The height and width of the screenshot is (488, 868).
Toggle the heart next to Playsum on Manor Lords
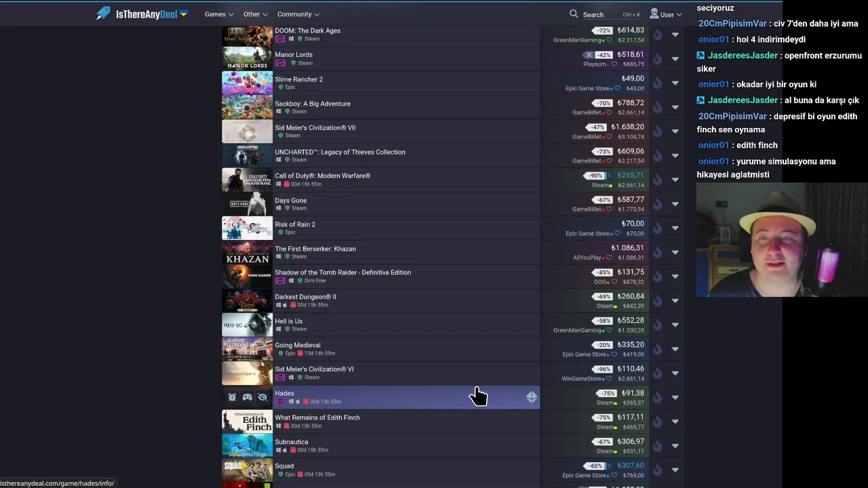click(614, 64)
